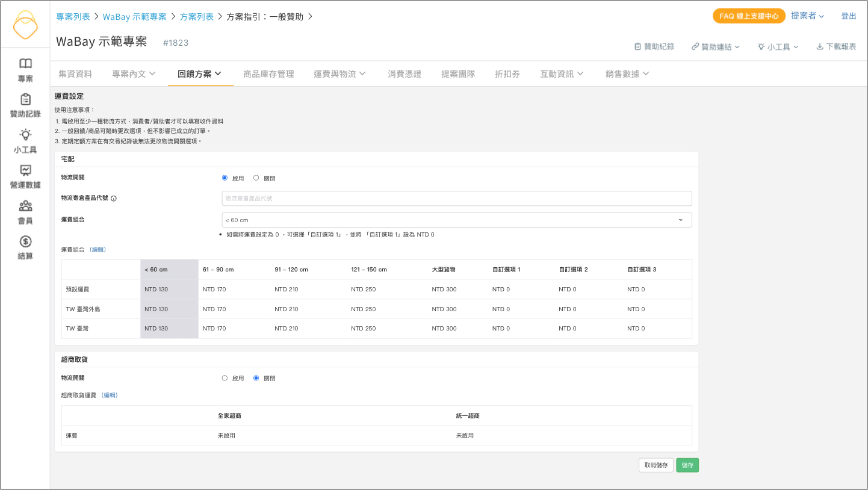The height and width of the screenshot is (490, 868).
Task: Click the 91 – 120 cm column header
Action: [291, 270]
